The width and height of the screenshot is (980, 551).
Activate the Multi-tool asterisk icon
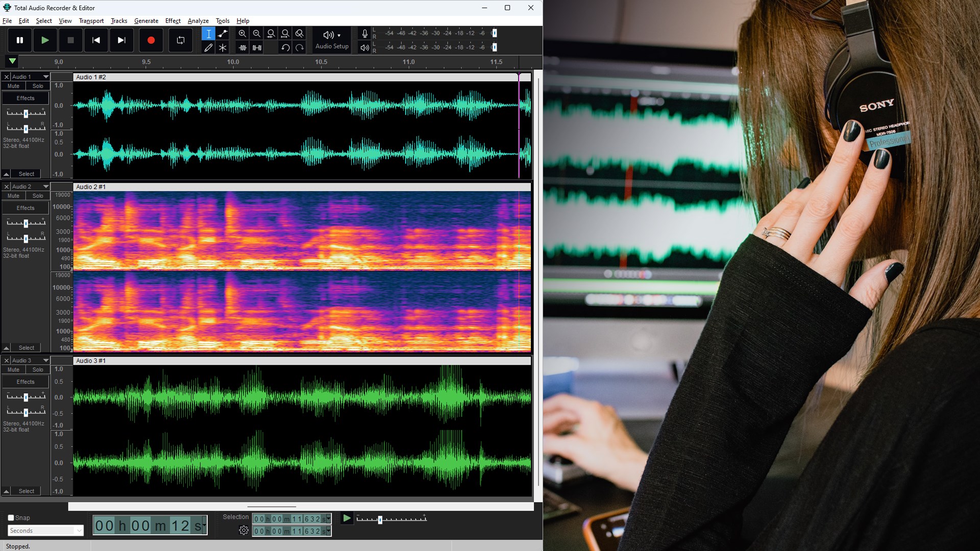(x=223, y=47)
